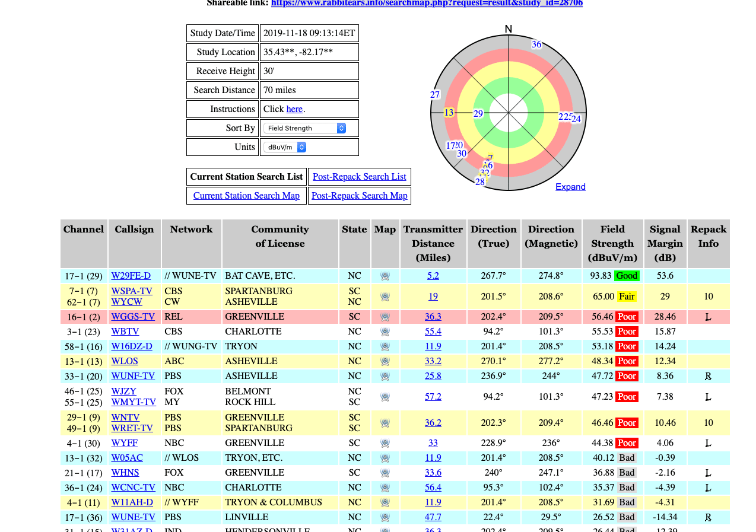View the map icon for WUNF-TV
Viewport: 756px width, 532px height.
pyautogui.click(x=385, y=376)
